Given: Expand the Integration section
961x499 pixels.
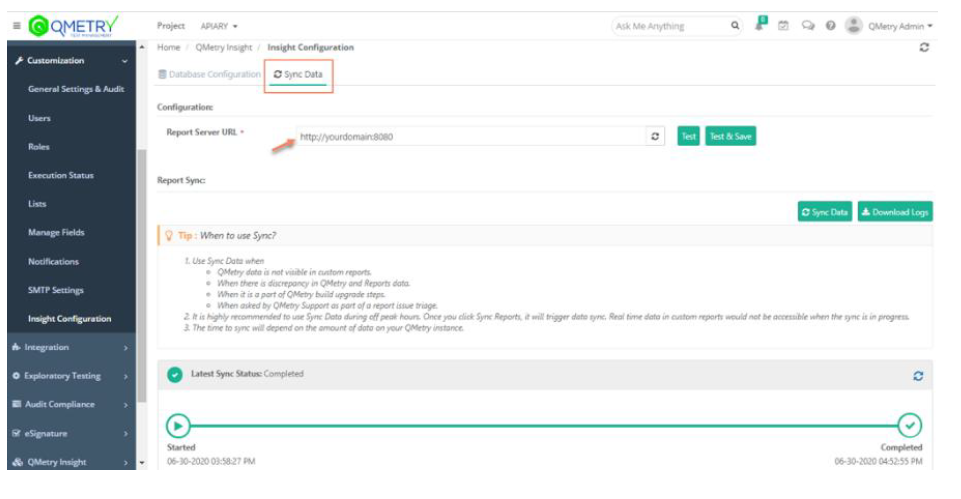Looking at the screenshot, I should pos(126,348).
